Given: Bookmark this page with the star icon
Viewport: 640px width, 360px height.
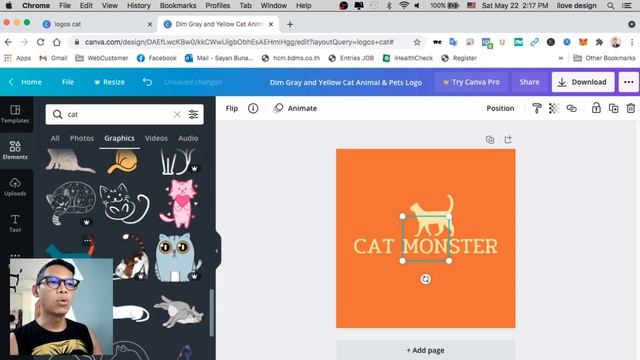Looking at the screenshot, I should point(417,42).
